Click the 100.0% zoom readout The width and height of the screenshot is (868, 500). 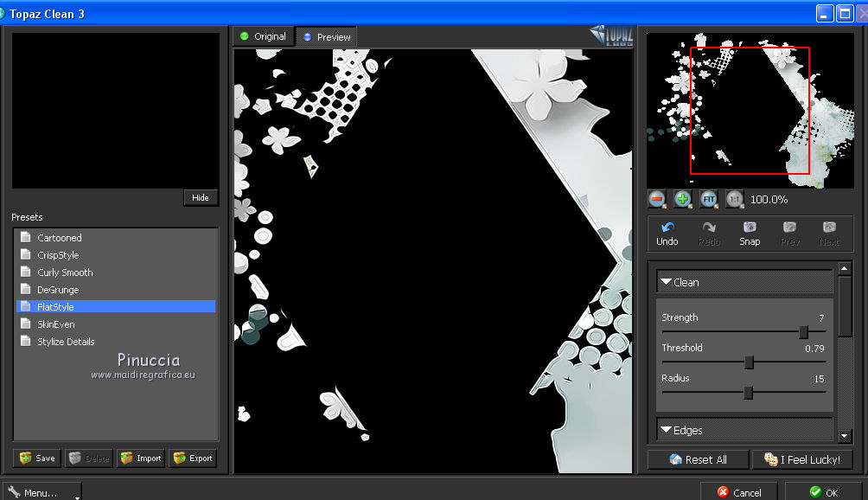[769, 199]
